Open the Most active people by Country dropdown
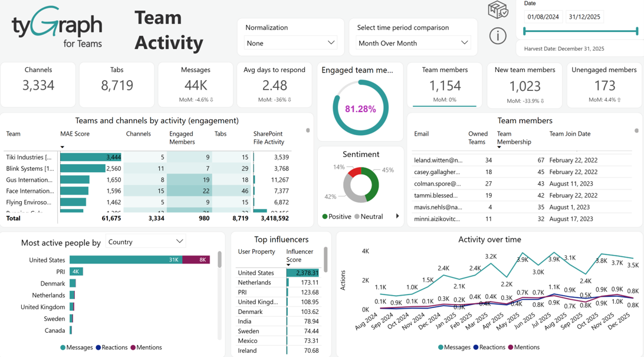 pyautogui.click(x=146, y=241)
